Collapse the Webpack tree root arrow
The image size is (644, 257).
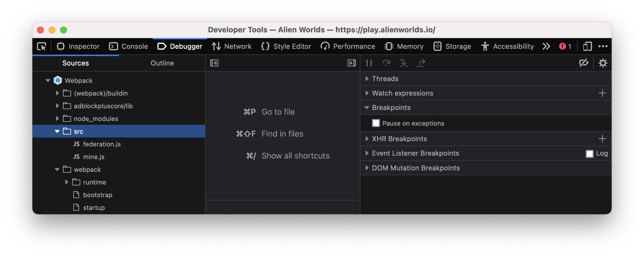point(48,81)
